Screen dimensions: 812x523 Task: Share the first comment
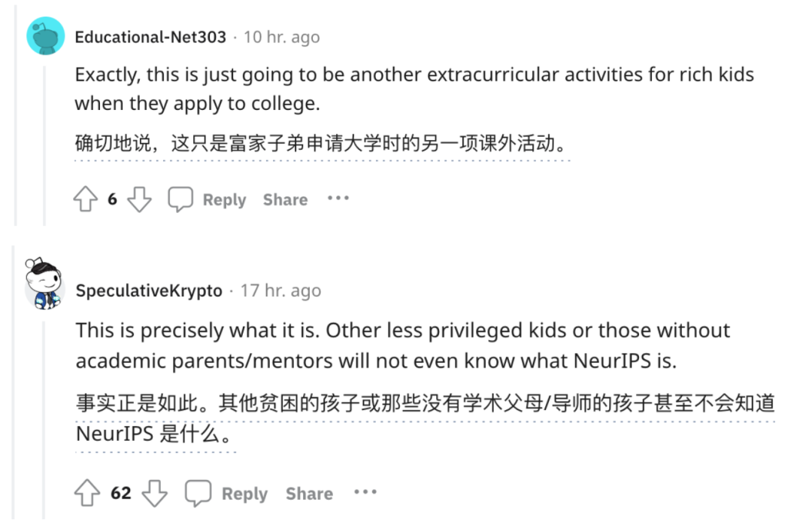284,199
